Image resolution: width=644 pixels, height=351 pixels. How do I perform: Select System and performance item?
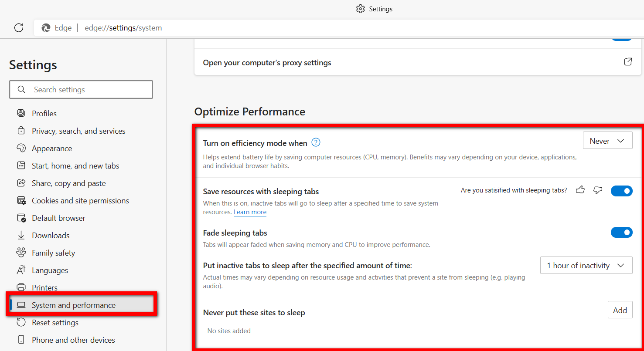[81, 305]
